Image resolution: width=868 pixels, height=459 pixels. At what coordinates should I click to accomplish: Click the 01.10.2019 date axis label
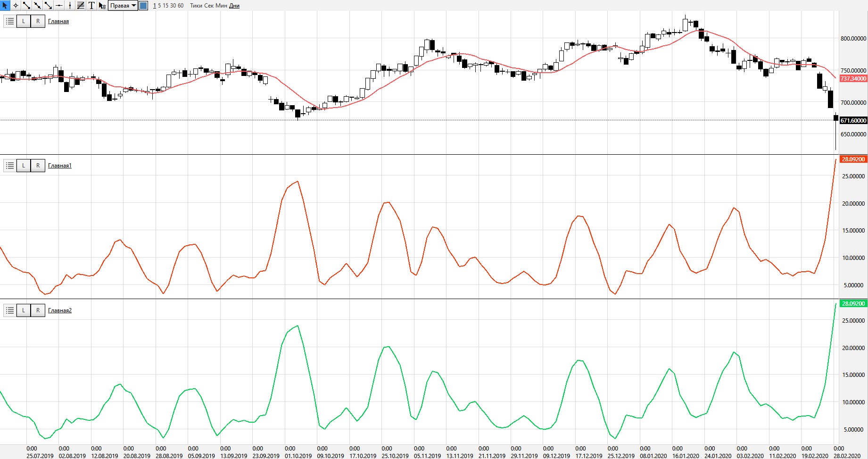[x=298, y=456]
